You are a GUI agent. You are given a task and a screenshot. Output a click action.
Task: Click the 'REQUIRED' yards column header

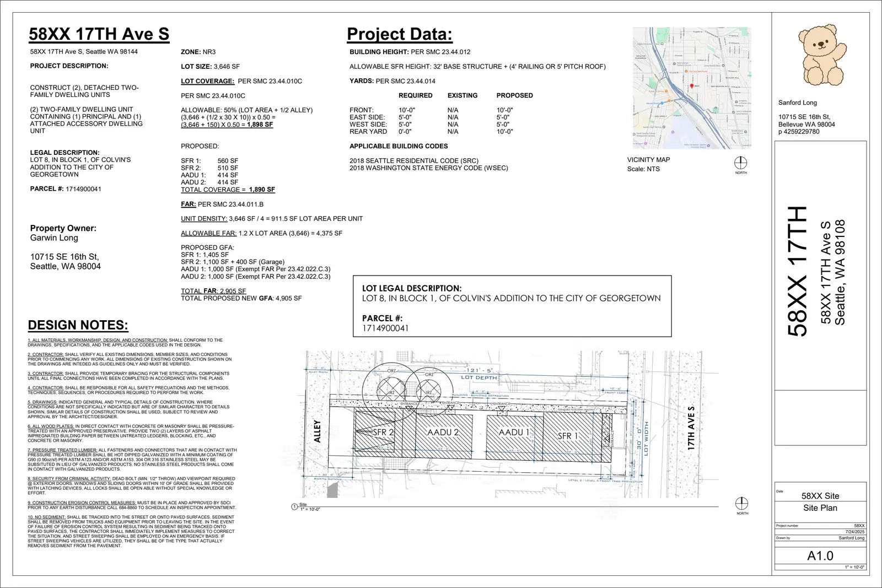point(416,95)
